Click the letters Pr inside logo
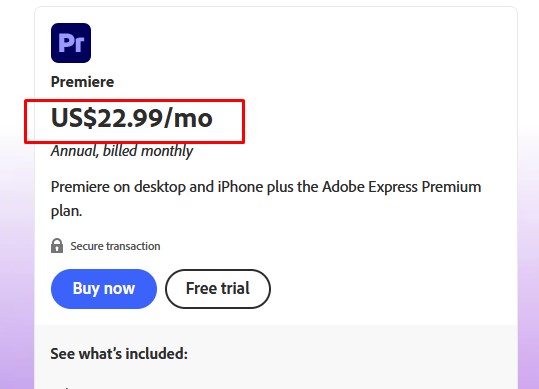The width and height of the screenshot is (539, 389). pyautogui.click(x=71, y=43)
